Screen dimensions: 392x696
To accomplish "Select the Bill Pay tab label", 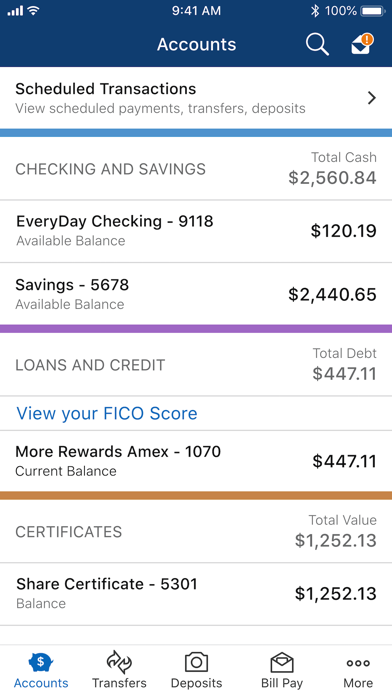I will [282, 683].
